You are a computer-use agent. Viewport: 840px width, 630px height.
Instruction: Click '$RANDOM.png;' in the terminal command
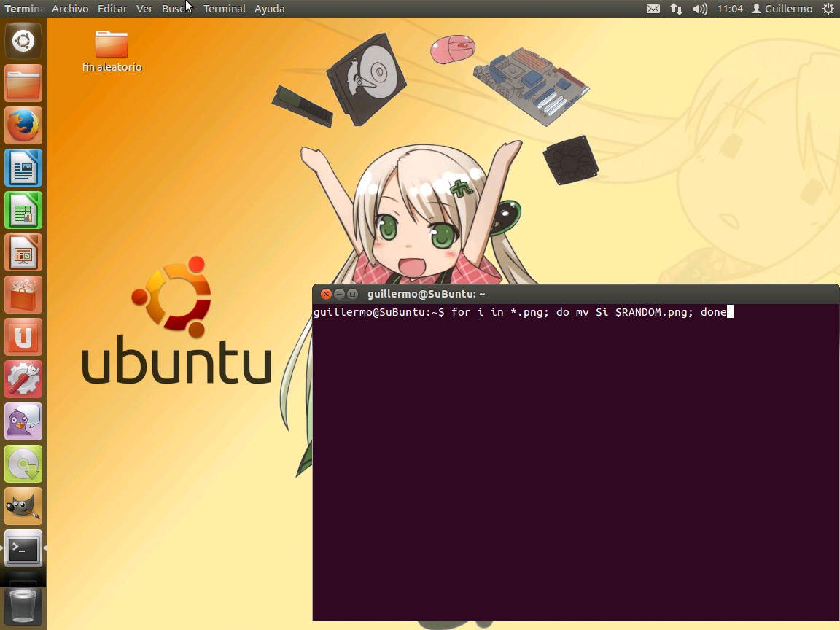tap(655, 312)
